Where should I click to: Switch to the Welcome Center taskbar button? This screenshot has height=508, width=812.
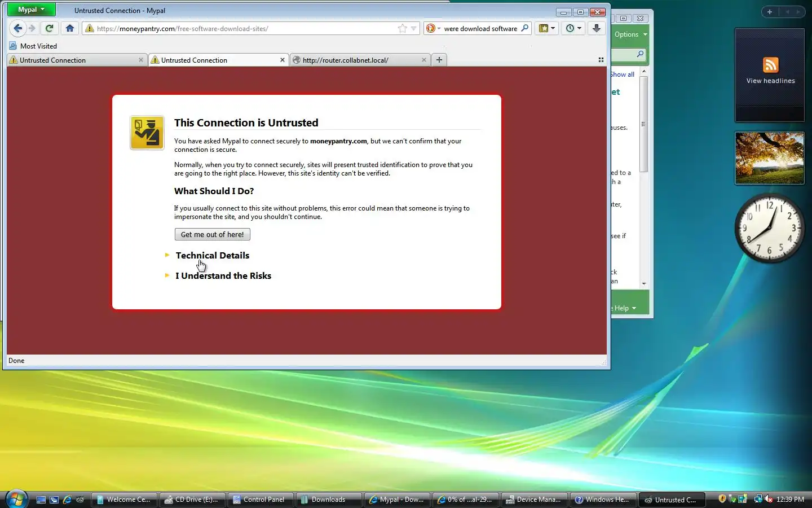tap(123, 500)
